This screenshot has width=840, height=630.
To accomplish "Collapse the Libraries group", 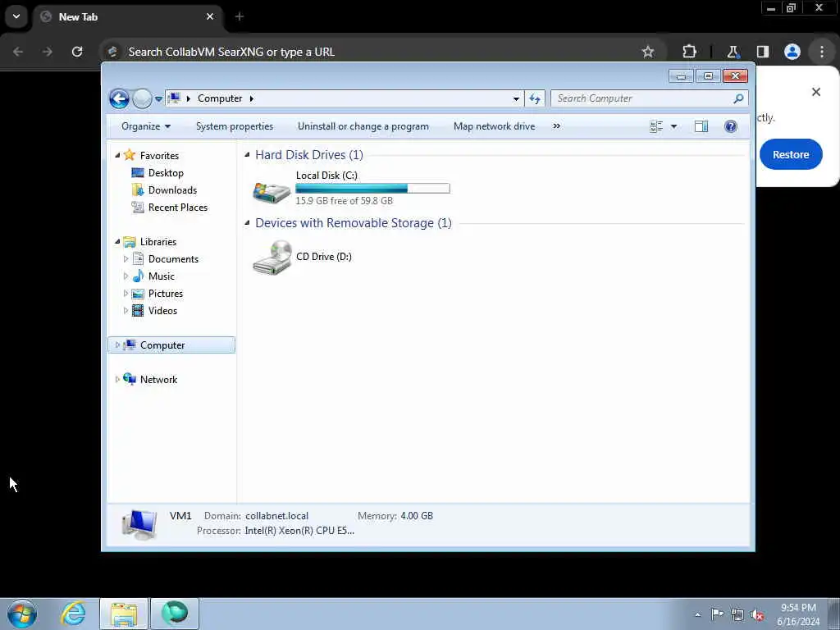I will 118,242.
